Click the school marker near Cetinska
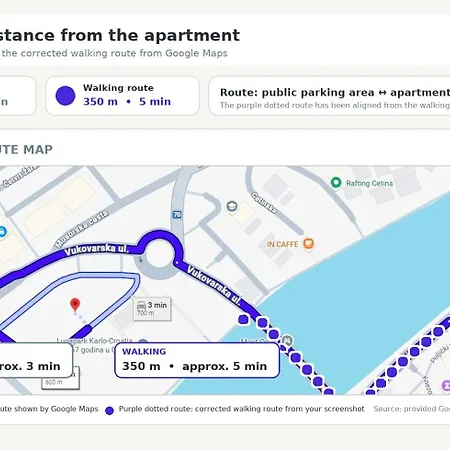The width and height of the screenshot is (450, 450). (x=232, y=206)
